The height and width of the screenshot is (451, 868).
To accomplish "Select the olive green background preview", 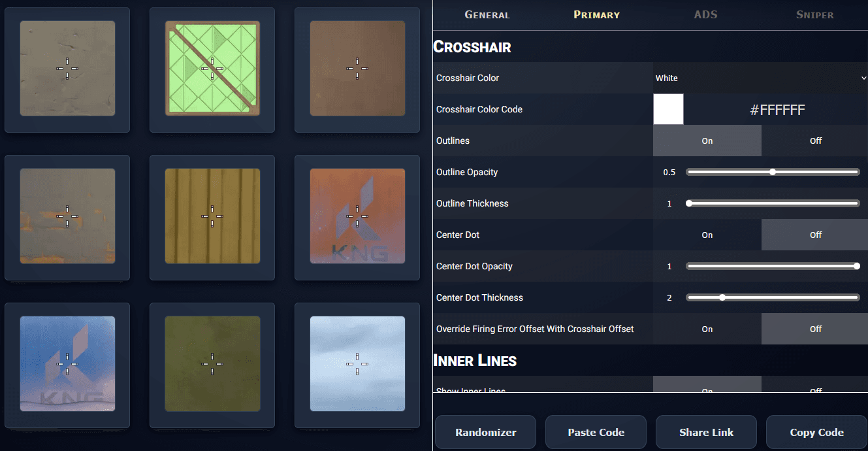I will 212,363.
